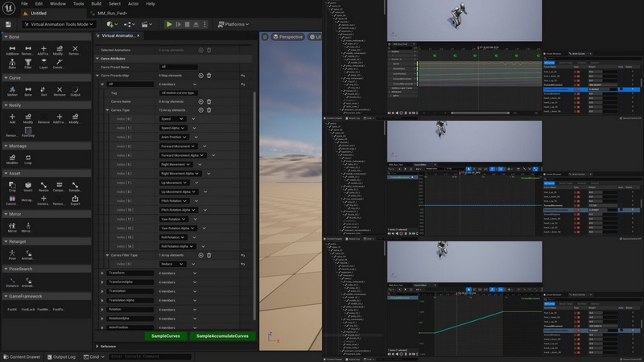This screenshot has width=644, height=362.
Task: Open the Build menu
Action: click(97, 4)
